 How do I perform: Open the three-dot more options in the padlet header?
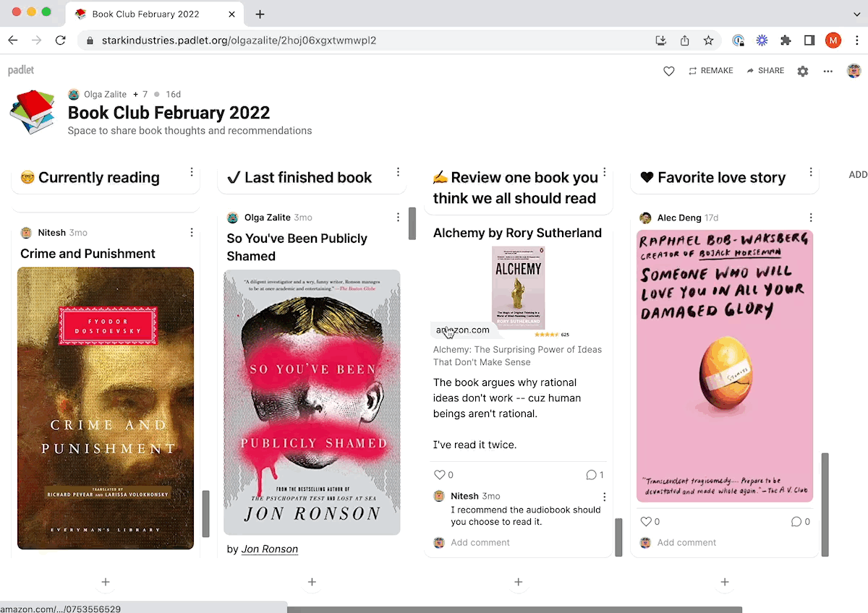coord(828,71)
